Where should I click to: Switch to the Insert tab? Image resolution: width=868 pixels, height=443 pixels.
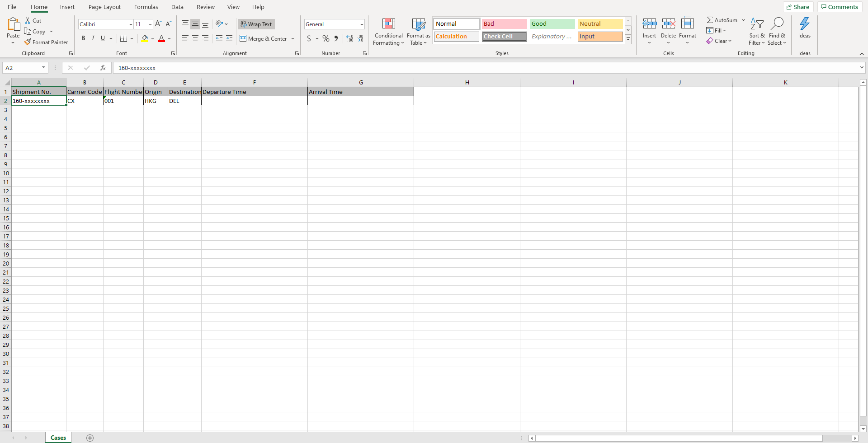coord(67,7)
